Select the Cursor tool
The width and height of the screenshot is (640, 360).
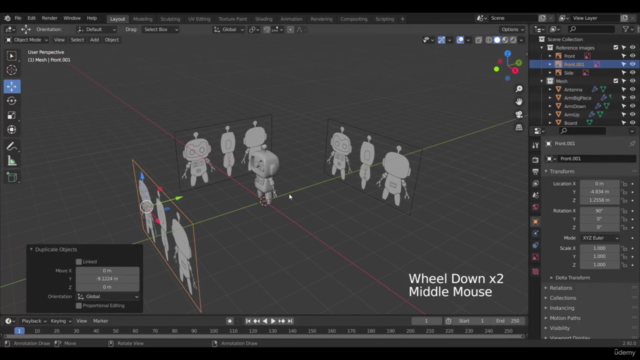click(11, 70)
